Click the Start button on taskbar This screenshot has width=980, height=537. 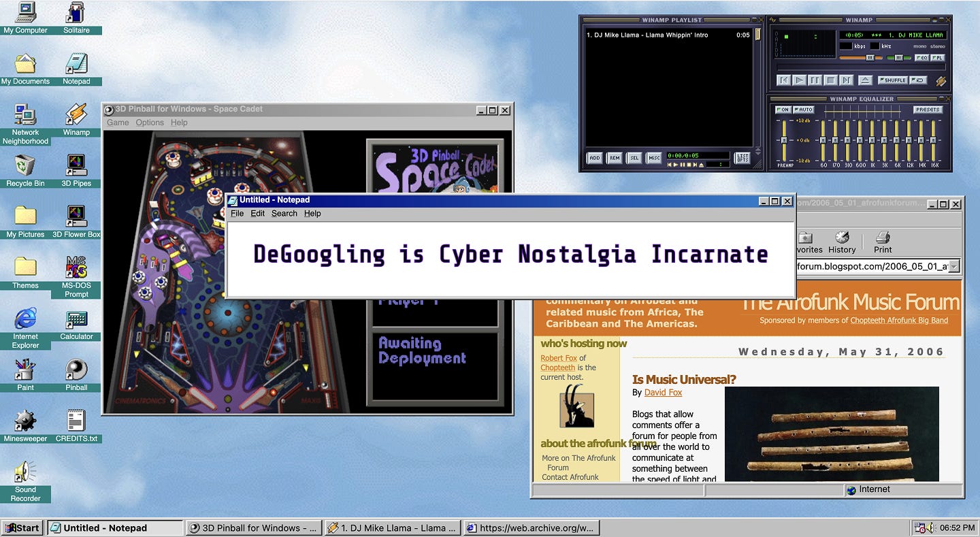(x=22, y=527)
